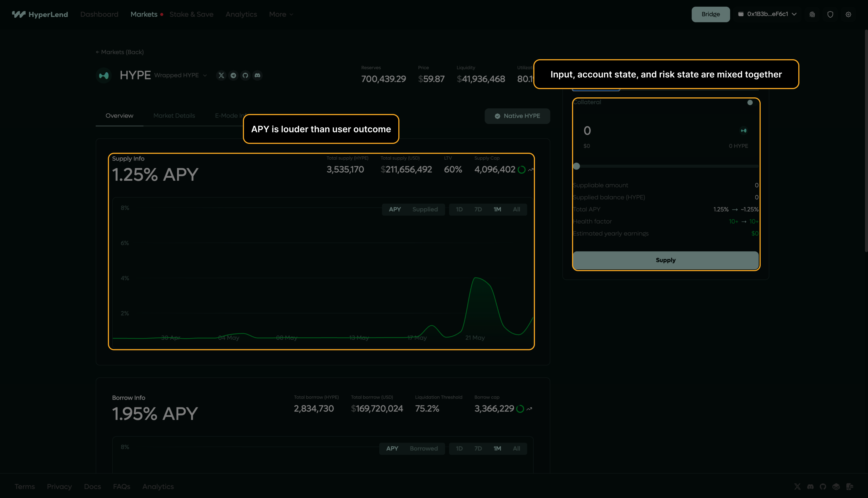868x498 pixels.
Task: Click the footer mobile banking icon
Action: 850,486
